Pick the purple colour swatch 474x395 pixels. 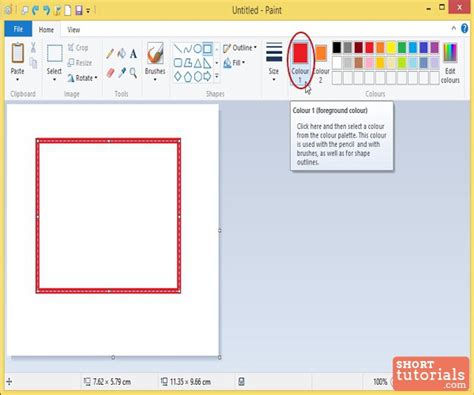[434, 48]
